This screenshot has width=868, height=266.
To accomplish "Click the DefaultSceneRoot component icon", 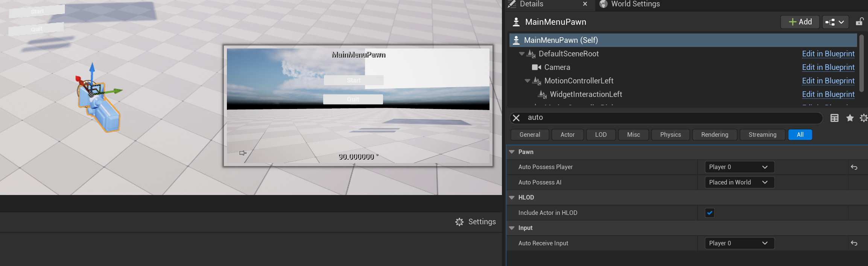I will 531,54.
